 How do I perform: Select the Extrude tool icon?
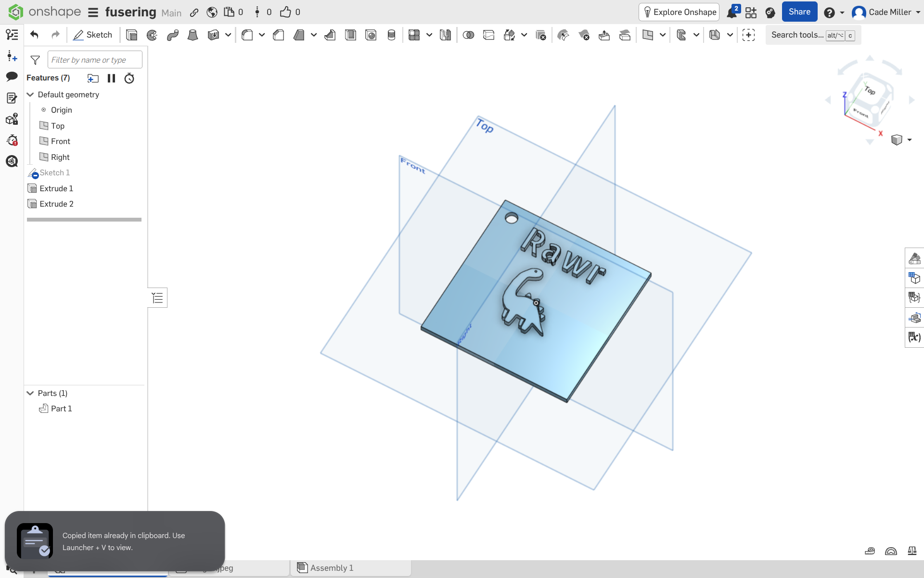tap(131, 35)
